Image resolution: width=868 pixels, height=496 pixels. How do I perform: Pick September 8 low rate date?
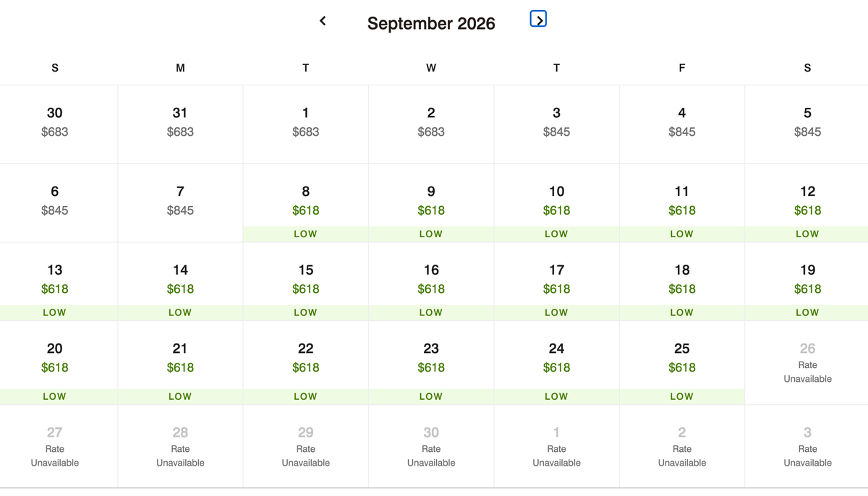coord(305,202)
